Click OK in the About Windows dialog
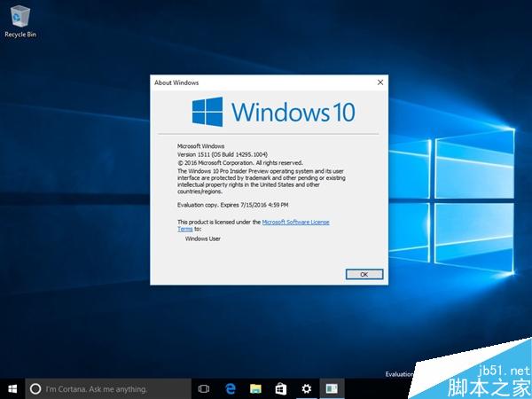Viewport: 532px width, 399px height. tap(364, 274)
